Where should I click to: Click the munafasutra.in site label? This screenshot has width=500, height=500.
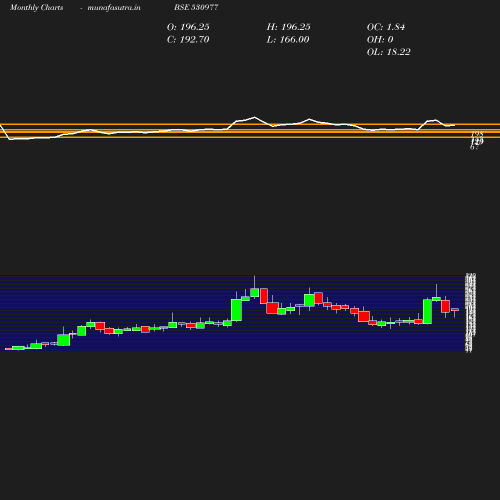(x=114, y=7)
